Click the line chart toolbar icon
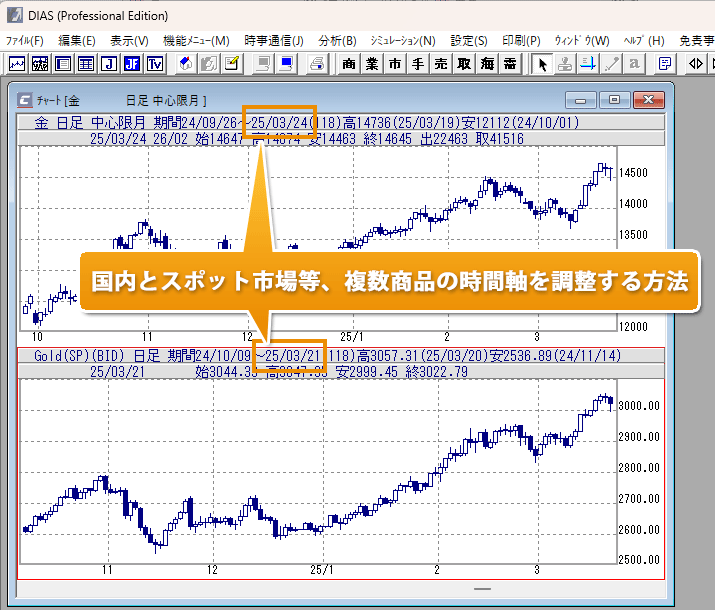 (17, 64)
